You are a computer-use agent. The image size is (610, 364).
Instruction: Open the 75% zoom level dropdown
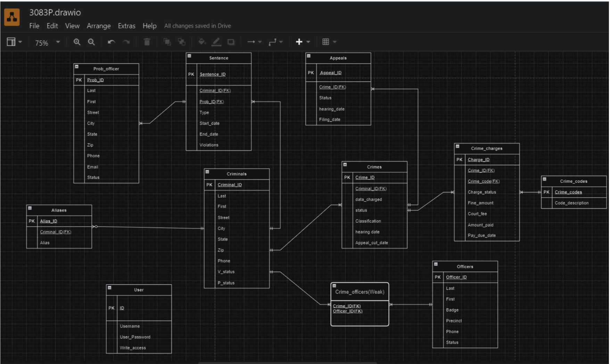tap(47, 43)
